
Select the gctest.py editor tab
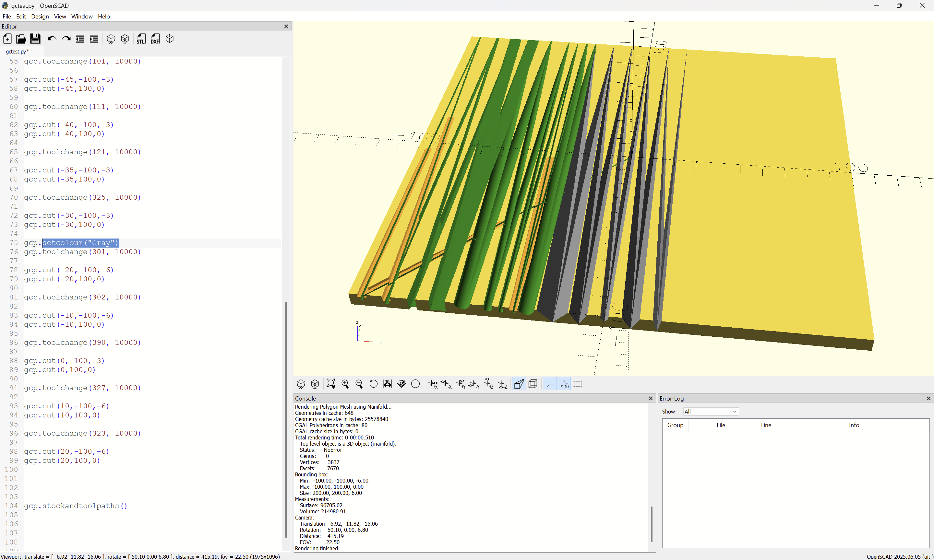click(18, 51)
